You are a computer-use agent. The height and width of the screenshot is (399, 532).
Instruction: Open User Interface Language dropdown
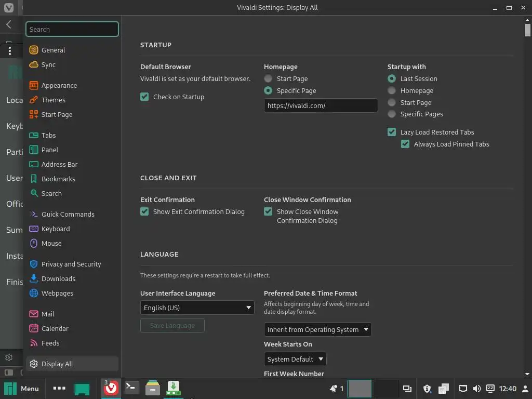pyautogui.click(x=197, y=308)
